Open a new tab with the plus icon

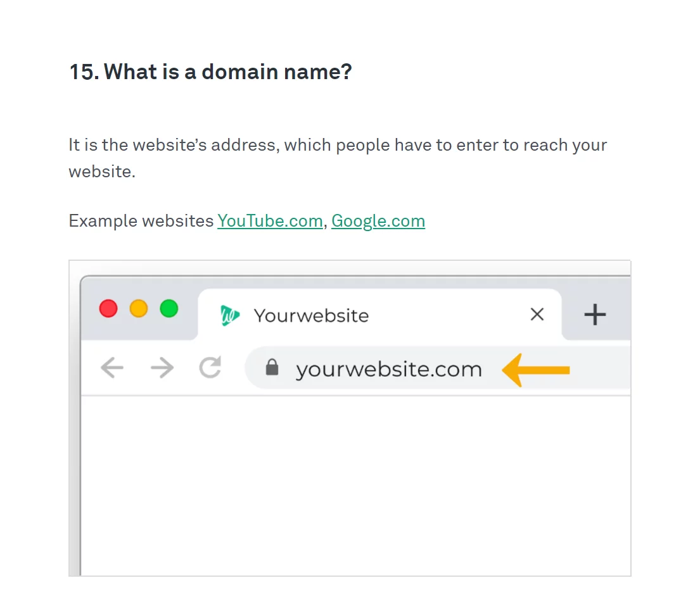(595, 315)
